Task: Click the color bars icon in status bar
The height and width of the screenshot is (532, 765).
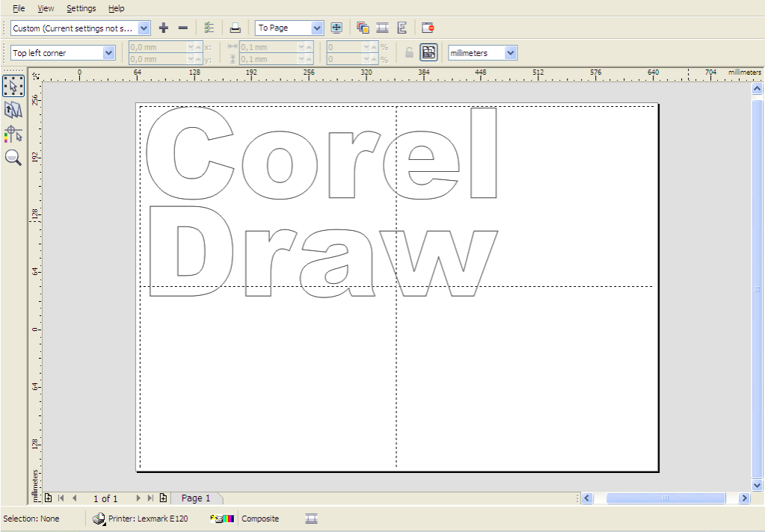Action: coord(223,519)
